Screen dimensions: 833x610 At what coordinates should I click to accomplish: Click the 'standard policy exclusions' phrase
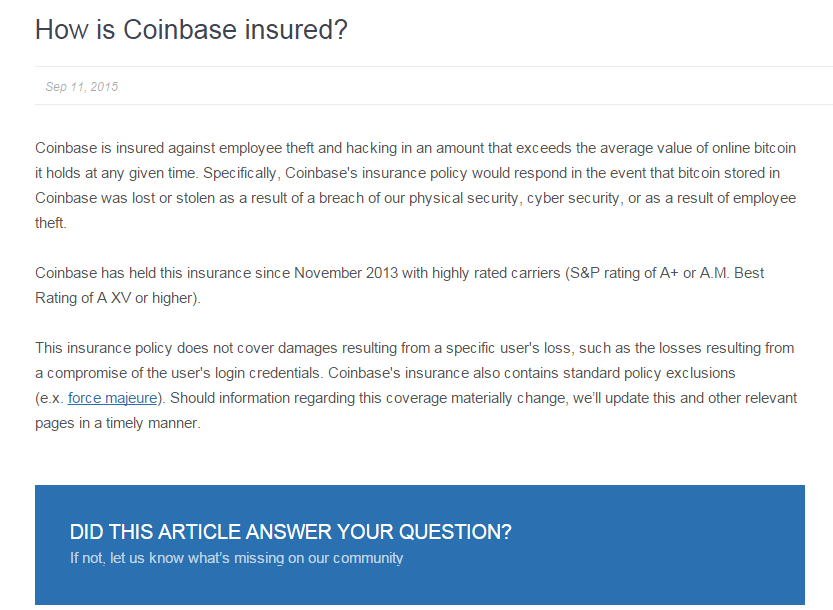tap(649, 373)
